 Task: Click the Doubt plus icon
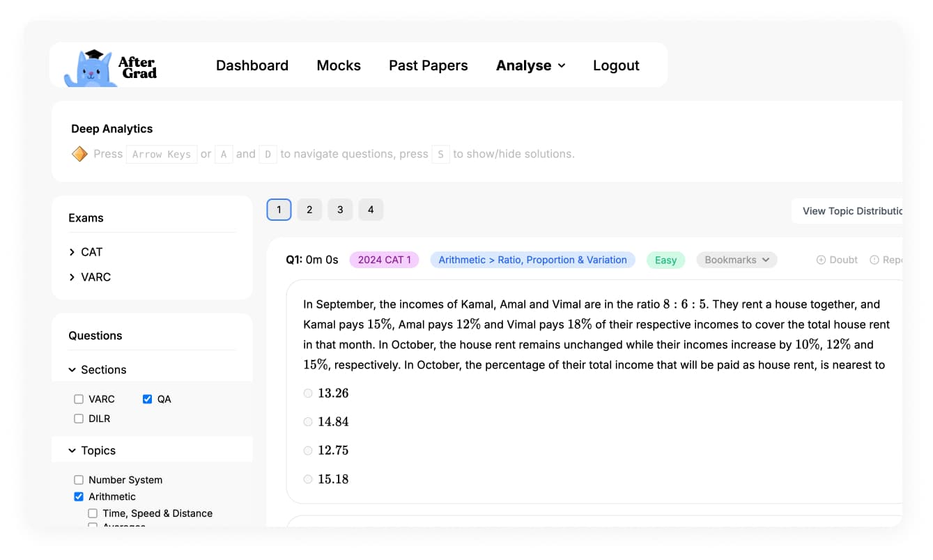pyautogui.click(x=821, y=260)
